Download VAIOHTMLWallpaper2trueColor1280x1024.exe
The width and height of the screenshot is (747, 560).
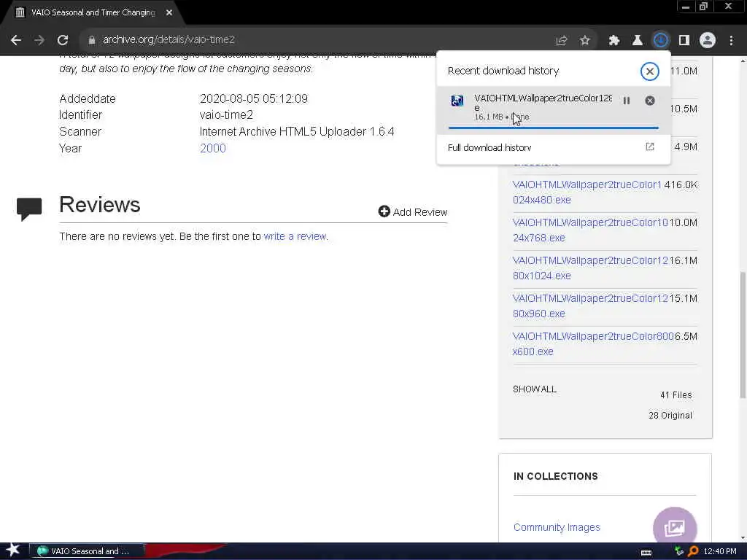pyautogui.click(x=590, y=268)
